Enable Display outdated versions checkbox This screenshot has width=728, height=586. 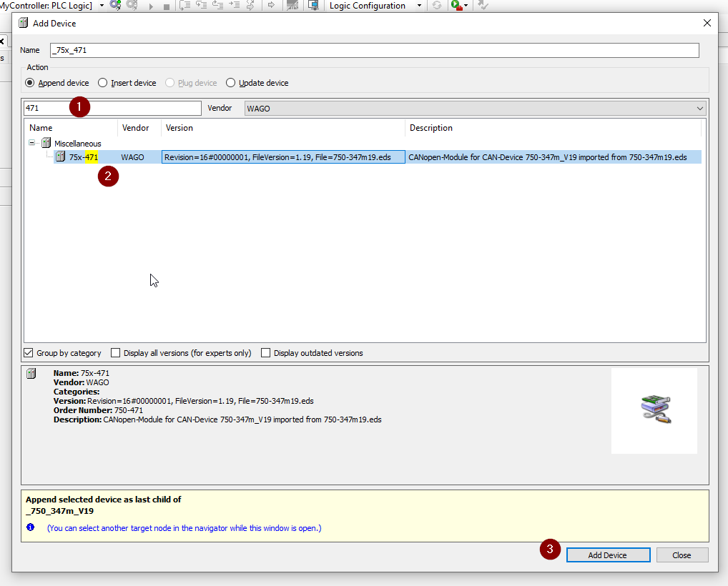pos(265,352)
